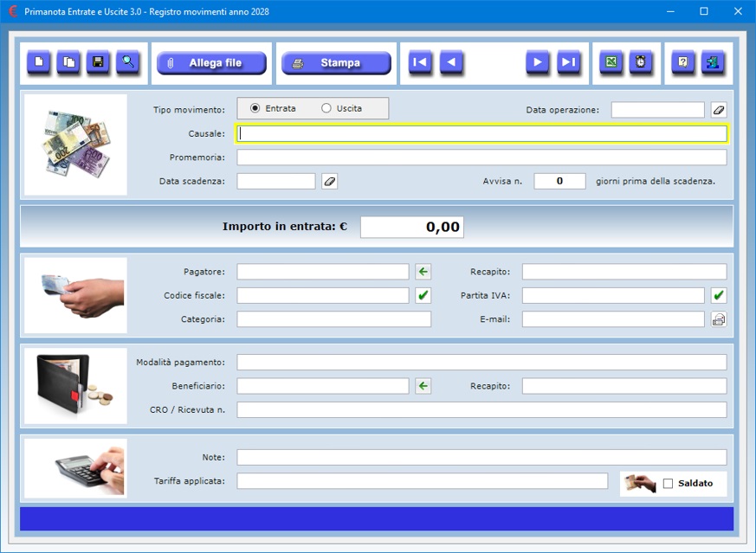The image size is (756, 553).
Task: Click the New record icon
Action: tap(39, 62)
